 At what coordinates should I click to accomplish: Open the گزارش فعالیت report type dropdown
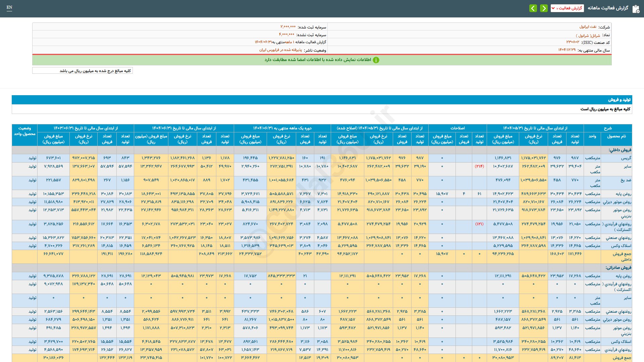pos(567,8)
